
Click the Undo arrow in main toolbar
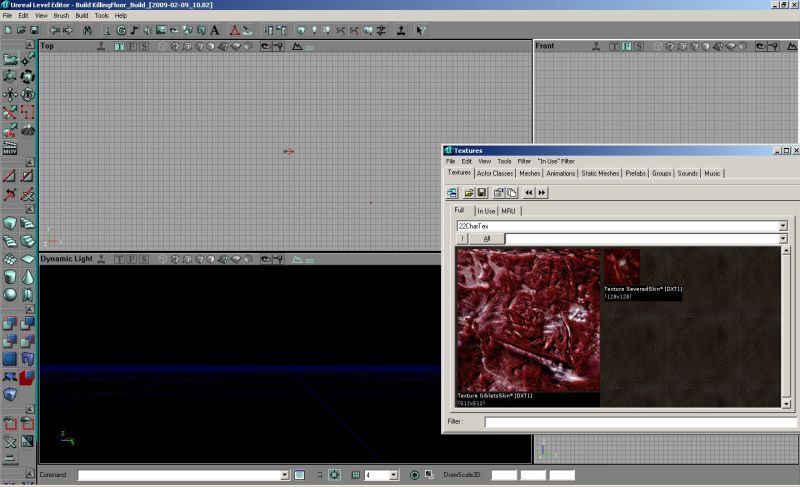pos(54,31)
